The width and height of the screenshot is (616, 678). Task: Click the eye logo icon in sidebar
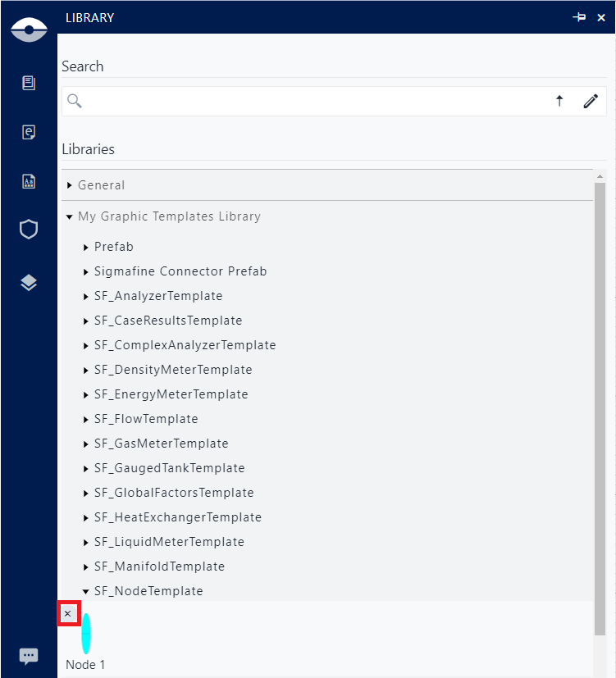pyautogui.click(x=29, y=30)
